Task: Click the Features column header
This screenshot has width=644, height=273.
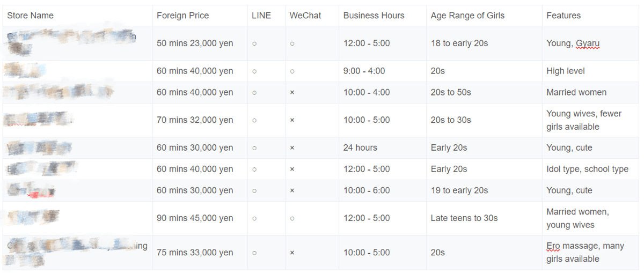Action: tap(563, 16)
